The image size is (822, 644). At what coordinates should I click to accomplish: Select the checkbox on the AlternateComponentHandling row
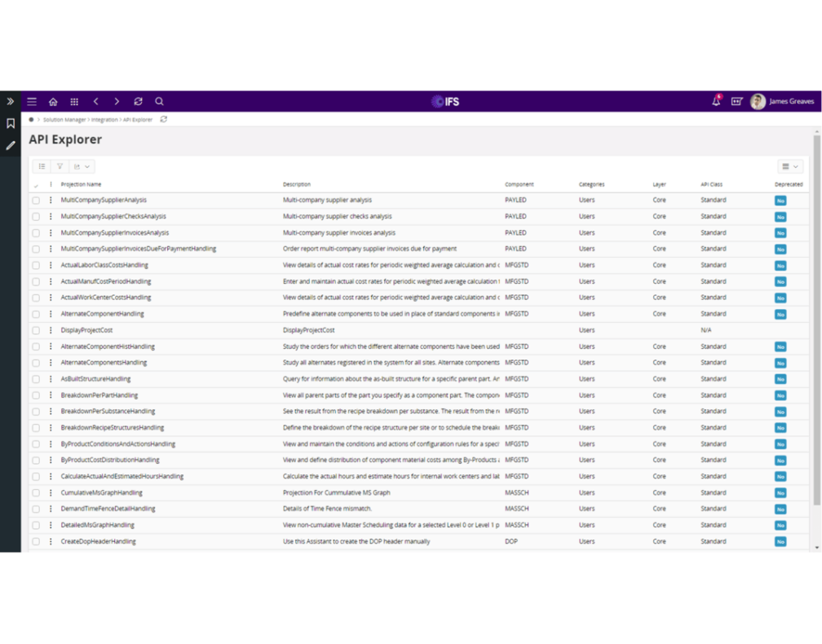[x=36, y=314]
